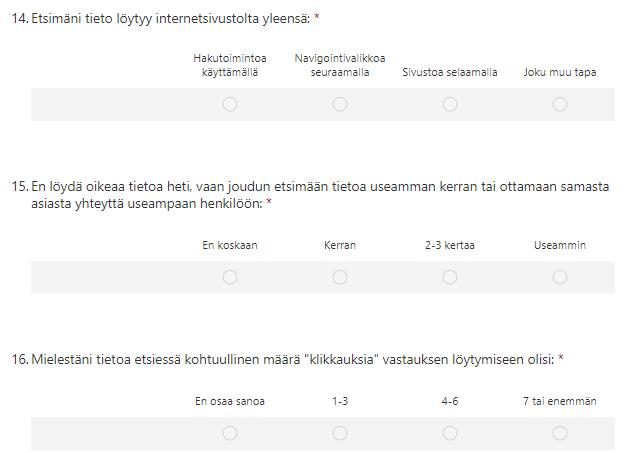Choose the '1-3' clicks radio option
631x453 pixels.
[x=340, y=433]
